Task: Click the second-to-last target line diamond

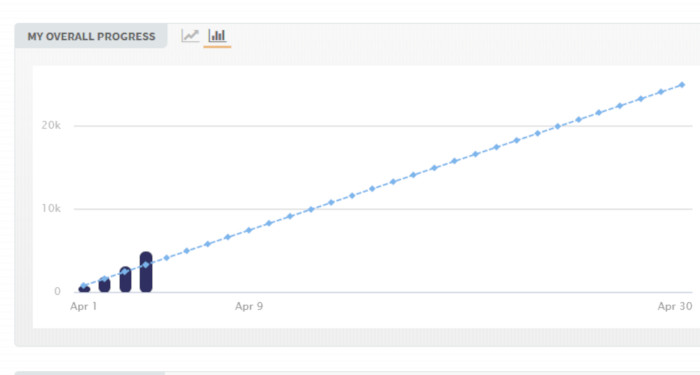Action: [x=661, y=92]
